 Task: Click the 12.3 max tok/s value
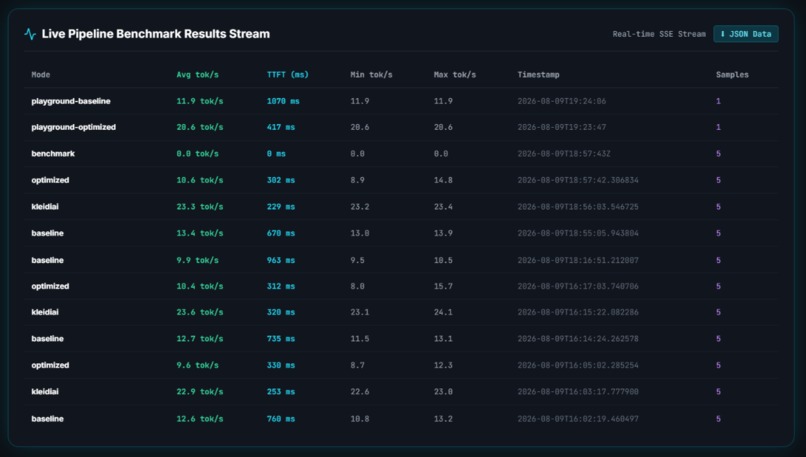pos(443,365)
